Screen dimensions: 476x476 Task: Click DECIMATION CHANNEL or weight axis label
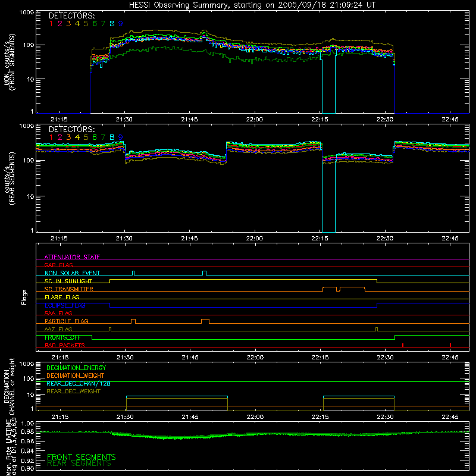coord(9,386)
